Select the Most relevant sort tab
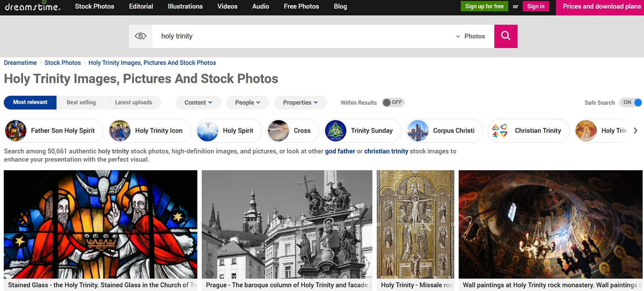644x291 pixels. (30, 102)
